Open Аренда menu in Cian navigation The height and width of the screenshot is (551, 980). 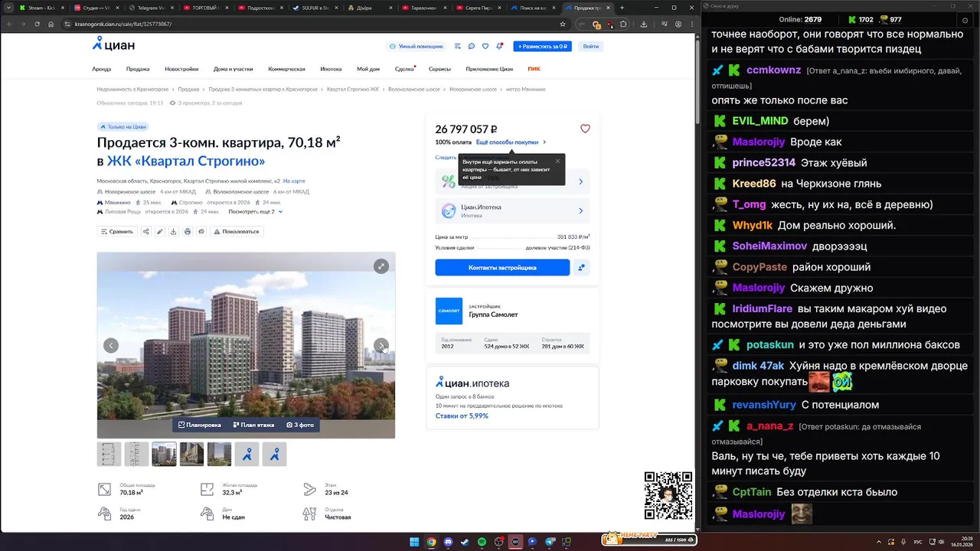pos(101,69)
